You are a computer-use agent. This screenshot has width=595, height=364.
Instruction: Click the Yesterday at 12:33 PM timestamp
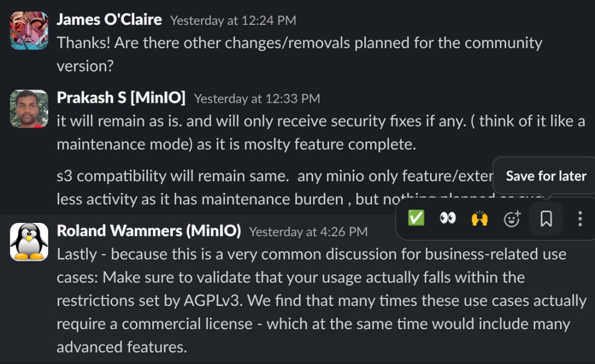pos(257,99)
